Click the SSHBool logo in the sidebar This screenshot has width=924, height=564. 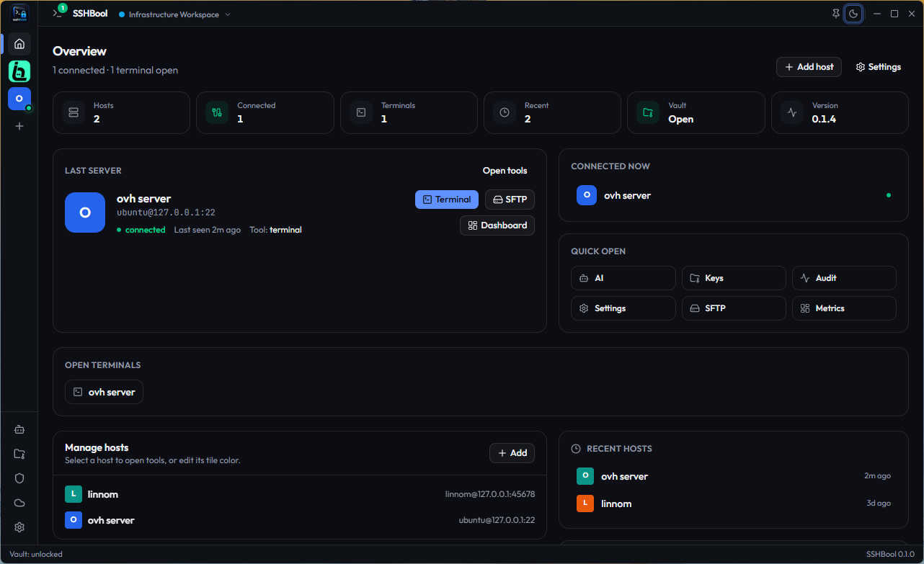19,14
